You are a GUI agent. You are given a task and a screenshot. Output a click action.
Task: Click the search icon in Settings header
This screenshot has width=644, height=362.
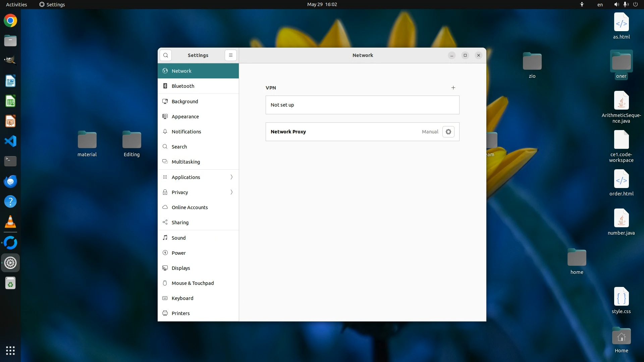pyautogui.click(x=166, y=55)
